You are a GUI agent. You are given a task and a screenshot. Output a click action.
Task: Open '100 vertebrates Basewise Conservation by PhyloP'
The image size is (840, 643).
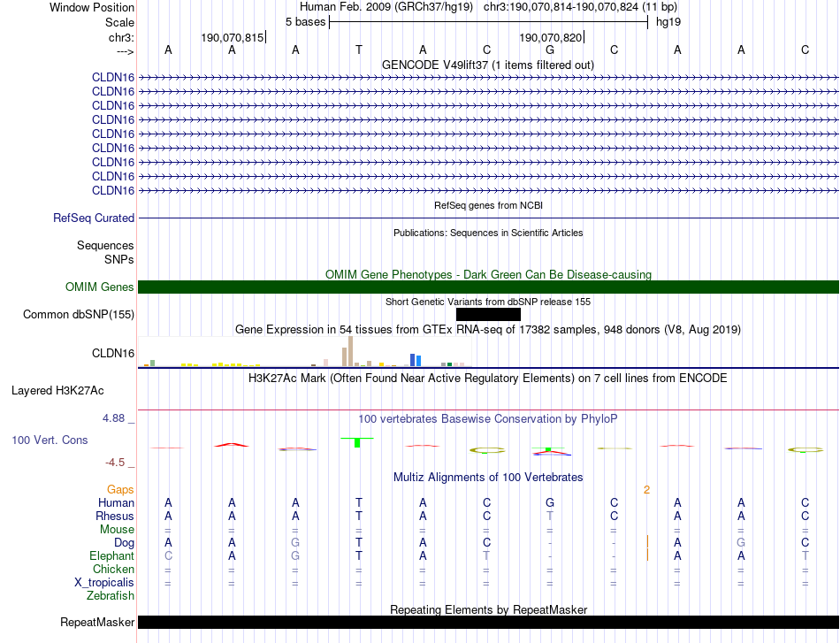488,418
